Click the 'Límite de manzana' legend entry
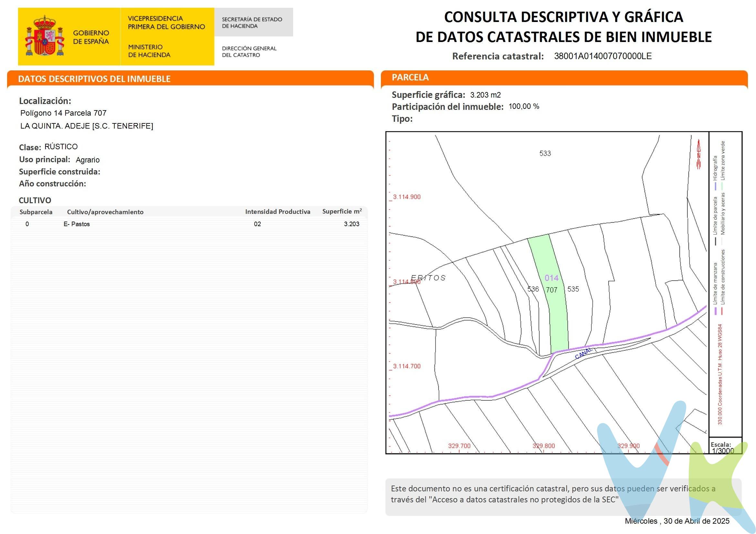This screenshot has width=756, height=534. point(715,283)
